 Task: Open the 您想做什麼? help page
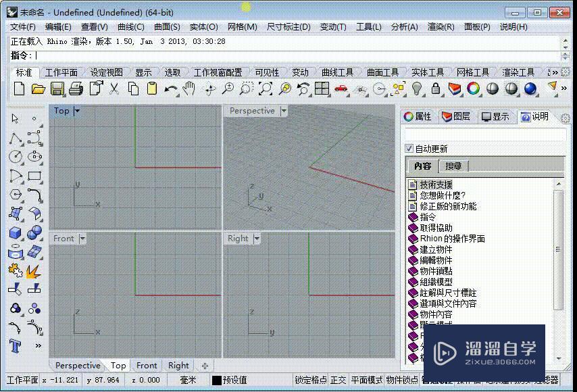click(x=443, y=195)
